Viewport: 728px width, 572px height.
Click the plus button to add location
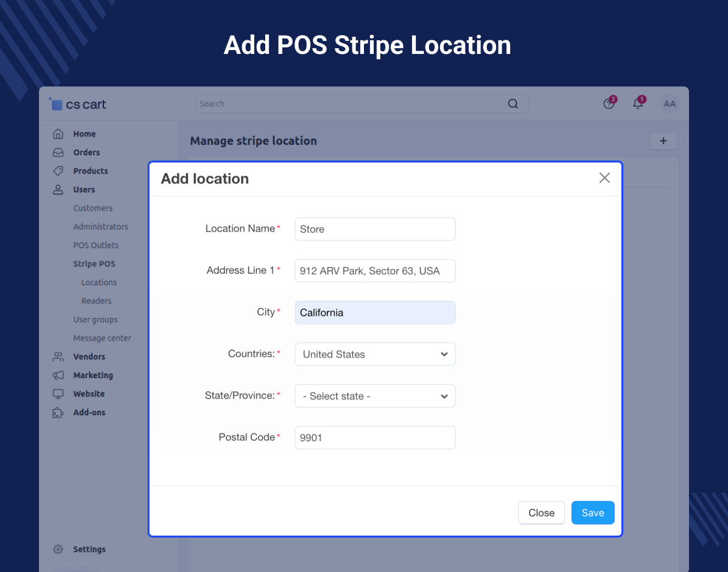click(x=663, y=140)
